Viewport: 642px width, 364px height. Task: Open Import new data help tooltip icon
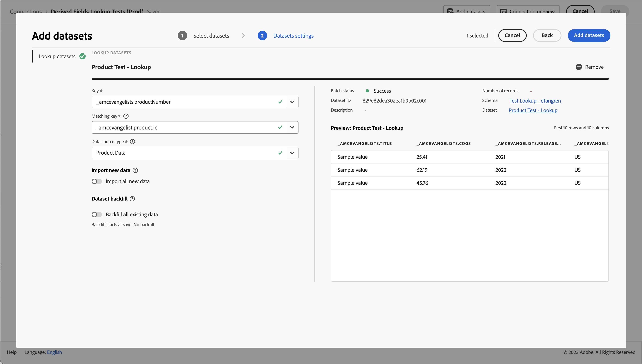[135, 171]
